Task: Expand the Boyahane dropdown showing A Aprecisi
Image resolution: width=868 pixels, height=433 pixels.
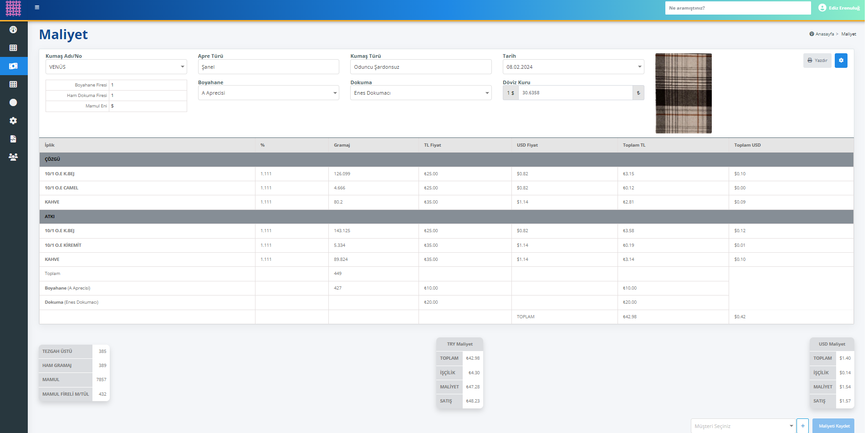Action: [268, 93]
